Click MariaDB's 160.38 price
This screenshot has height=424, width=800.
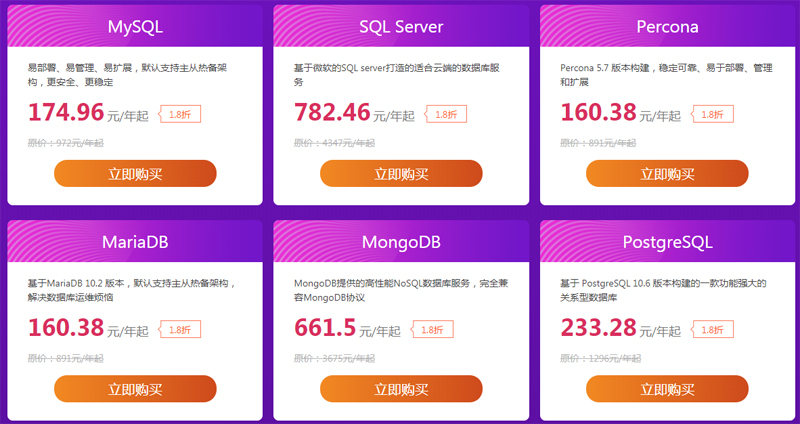point(66,328)
